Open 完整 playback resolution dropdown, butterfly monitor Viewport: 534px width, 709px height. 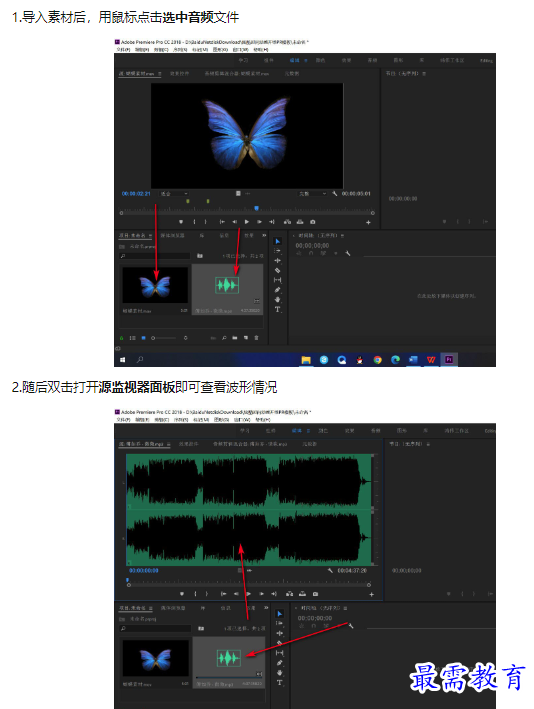coord(312,194)
